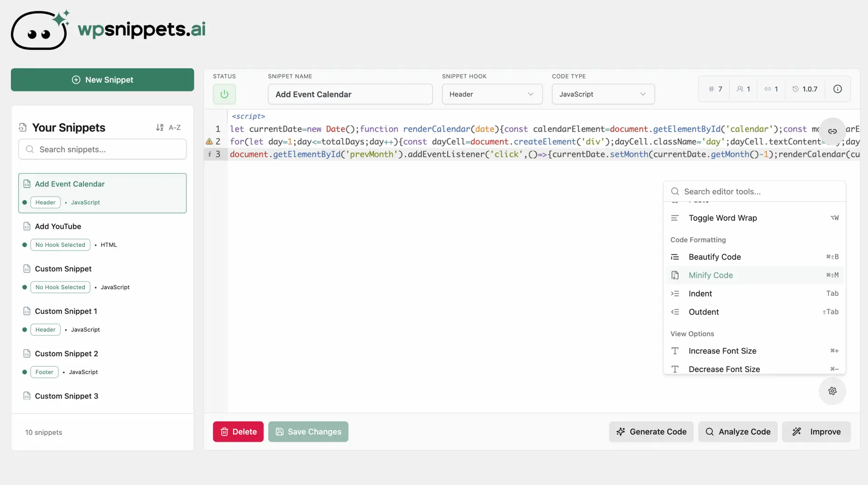Click the Footer tag under Custom Snippet 2
Image resolution: width=868 pixels, height=485 pixels.
coord(44,372)
